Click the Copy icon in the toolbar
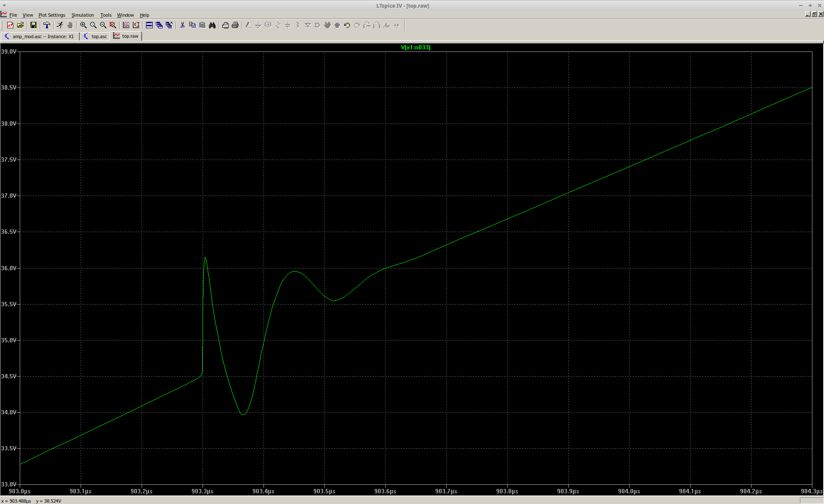 click(192, 25)
